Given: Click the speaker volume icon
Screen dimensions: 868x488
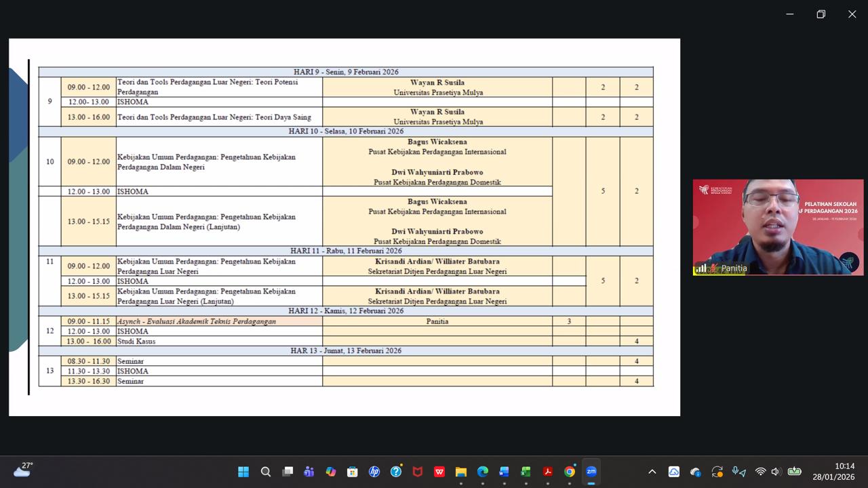Looking at the screenshot, I should [x=776, y=472].
